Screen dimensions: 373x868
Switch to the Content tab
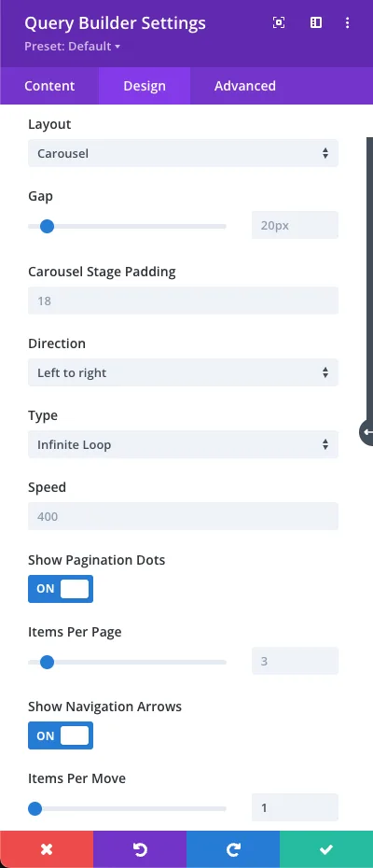pos(49,86)
